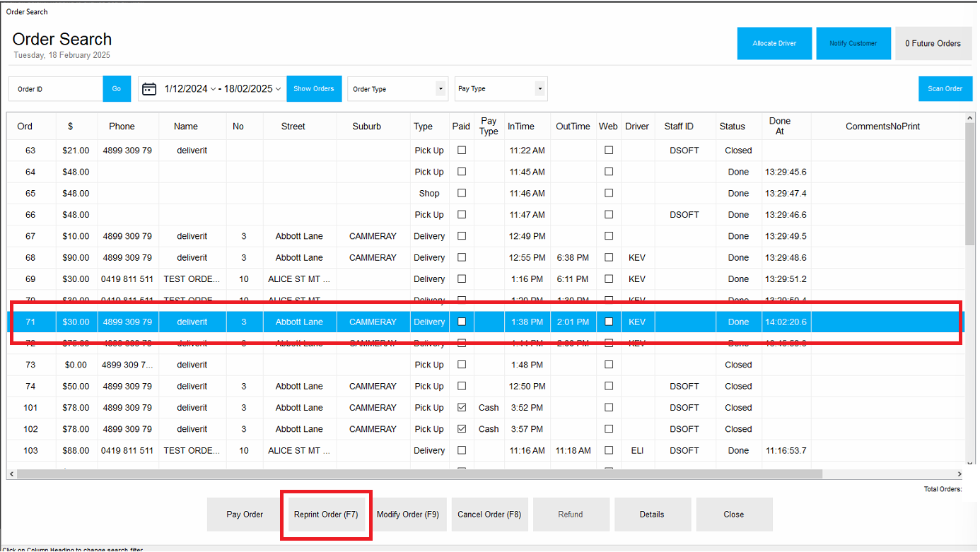Focus the Order ID input field
The width and height of the screenshot is (980, 552).
(56, 89)
